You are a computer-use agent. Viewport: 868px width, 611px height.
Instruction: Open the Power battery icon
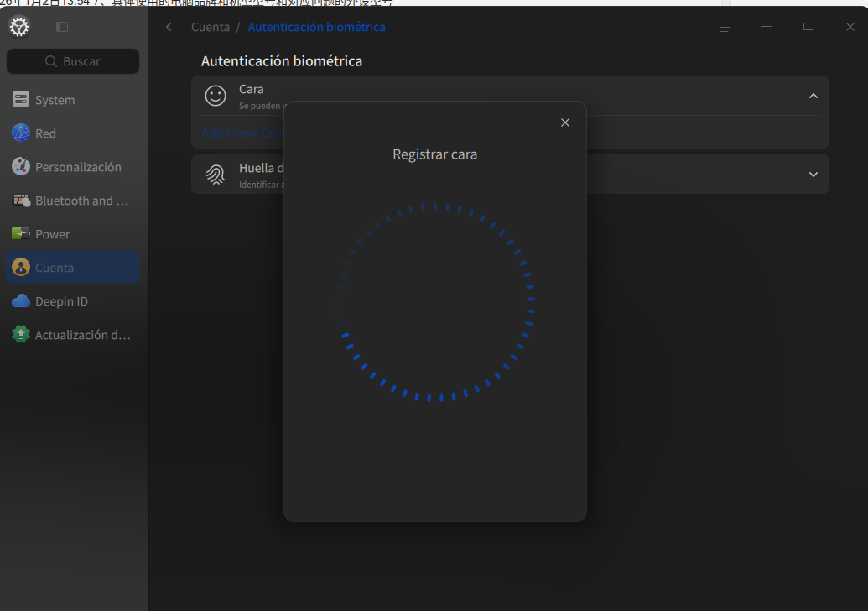click(x=21, y=234)
